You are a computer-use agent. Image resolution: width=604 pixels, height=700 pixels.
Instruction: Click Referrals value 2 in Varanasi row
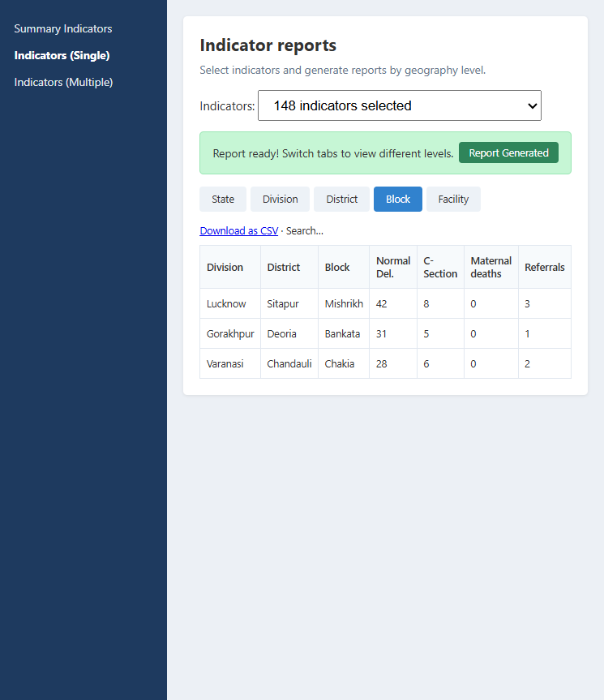[545, 363]
